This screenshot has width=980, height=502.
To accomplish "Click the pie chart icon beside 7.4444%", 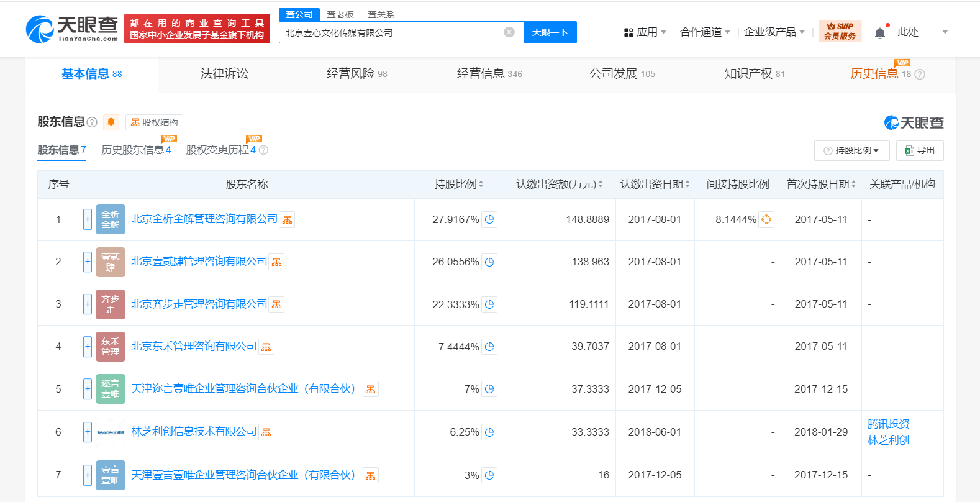I will click(489, 347).
